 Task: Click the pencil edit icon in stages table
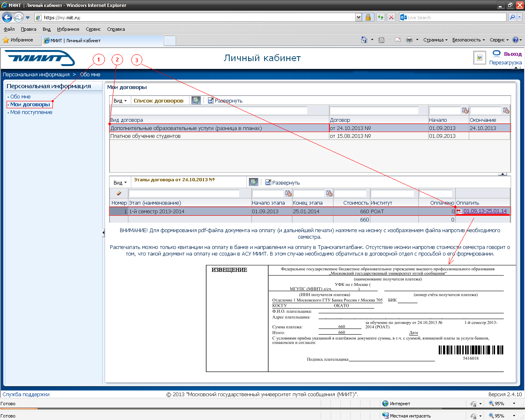coord(119,193)
